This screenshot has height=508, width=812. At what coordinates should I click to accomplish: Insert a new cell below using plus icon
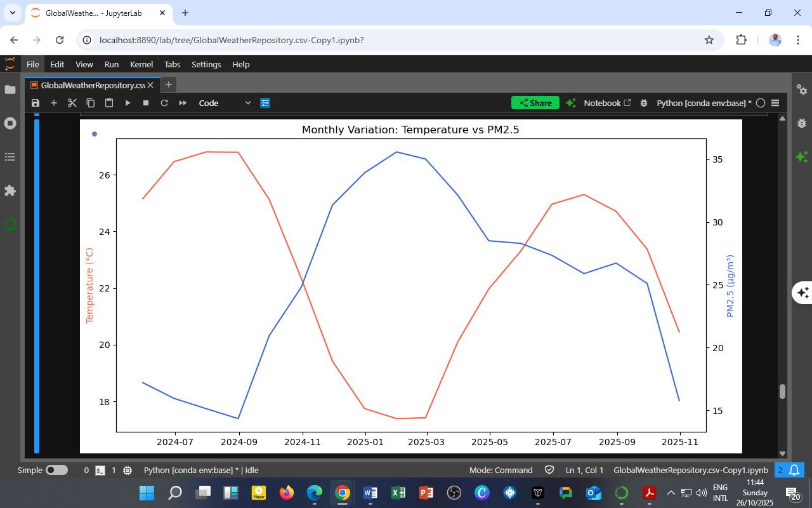click(x=54, y=103)
